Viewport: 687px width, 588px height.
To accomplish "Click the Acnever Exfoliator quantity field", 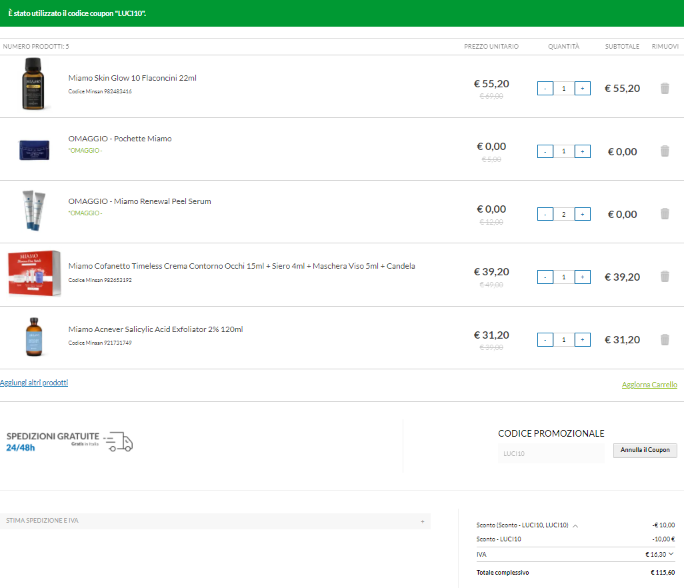I will click(564, 340).
